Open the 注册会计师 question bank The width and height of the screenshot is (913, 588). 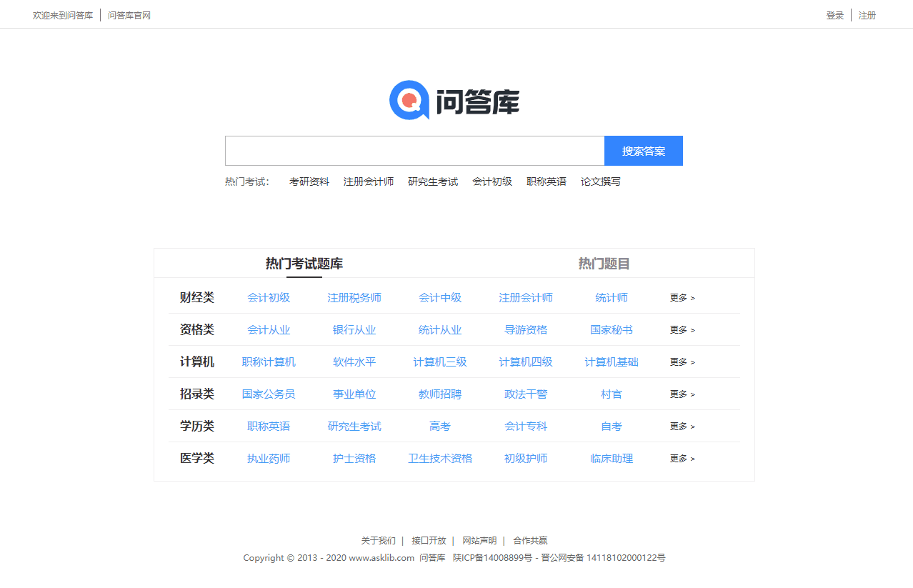pos(526,298)
